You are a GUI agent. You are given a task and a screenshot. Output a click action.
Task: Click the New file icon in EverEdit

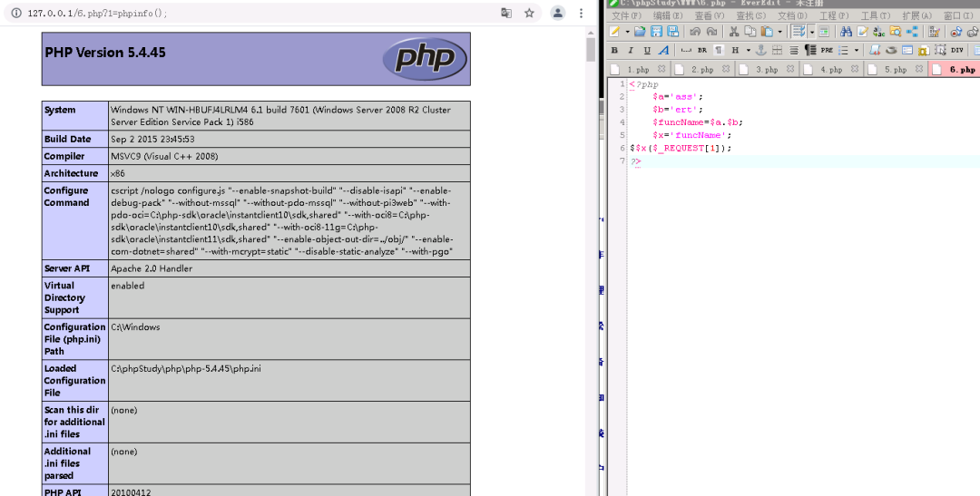[x=614, y=31]
